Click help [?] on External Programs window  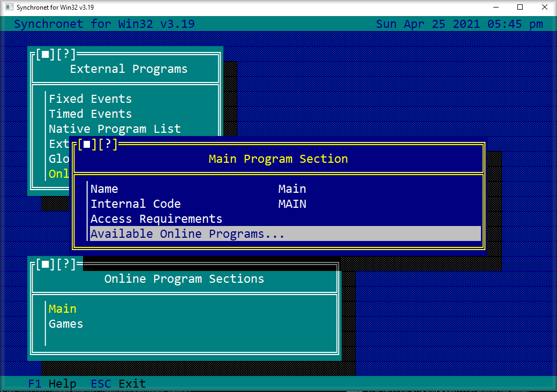pos(66,54)
